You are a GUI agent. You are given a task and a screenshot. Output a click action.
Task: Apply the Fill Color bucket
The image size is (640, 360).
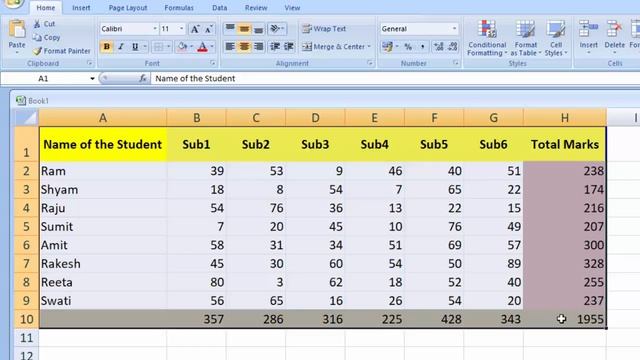click(182, 47)
